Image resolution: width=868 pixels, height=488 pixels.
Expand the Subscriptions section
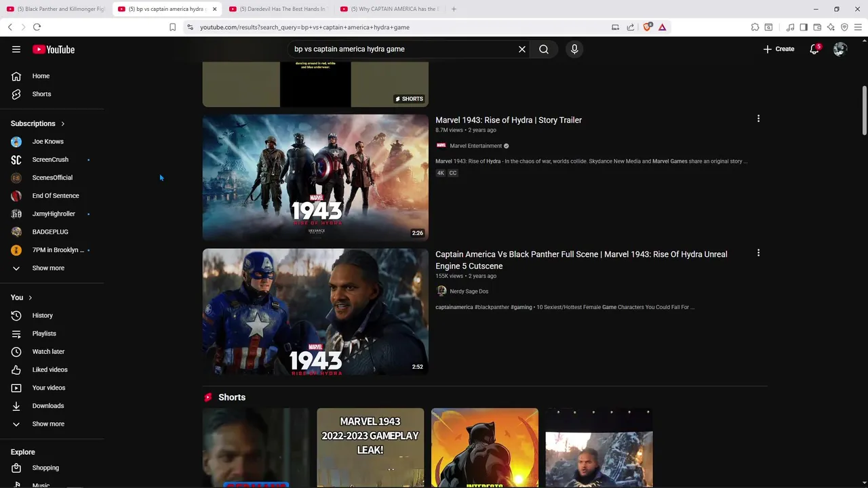(38, 123)
